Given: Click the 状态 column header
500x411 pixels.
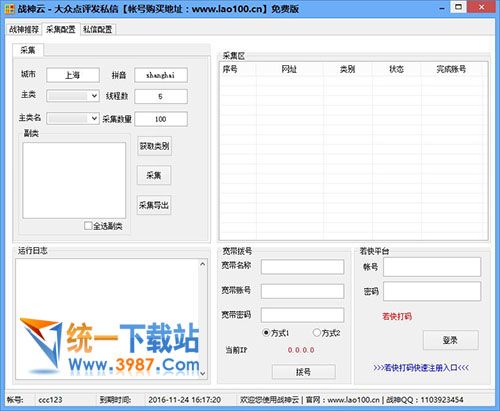Looking at the screenshot, I should pyautogui.click(x=396, y=69).
